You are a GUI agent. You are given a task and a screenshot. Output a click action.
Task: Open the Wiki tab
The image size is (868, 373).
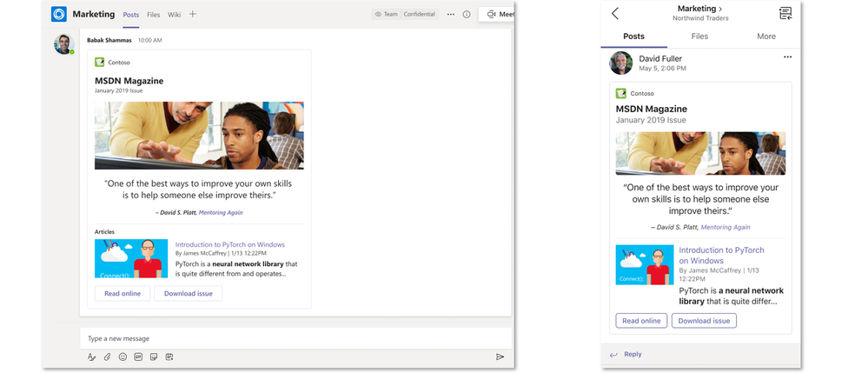point(175,15)
